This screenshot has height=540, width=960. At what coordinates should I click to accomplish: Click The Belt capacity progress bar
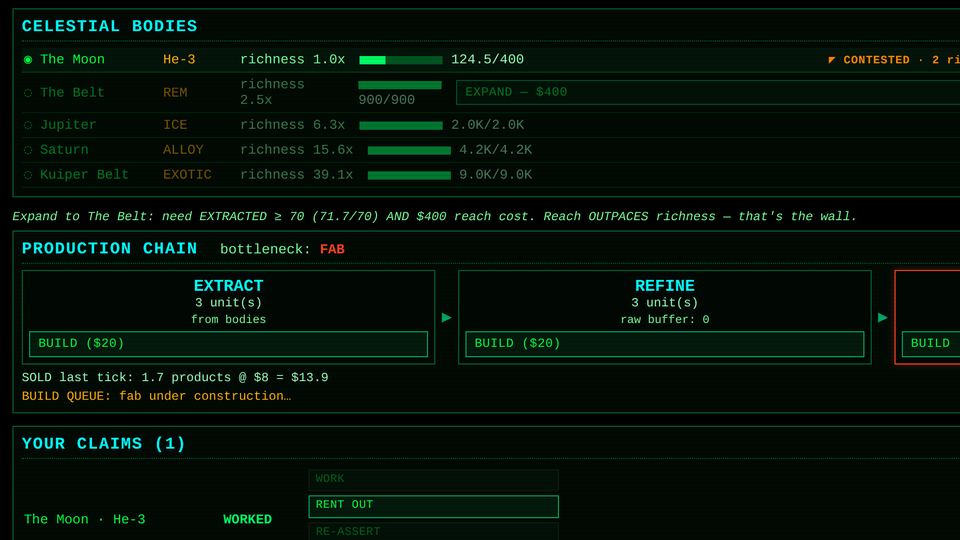click(400, 85)
